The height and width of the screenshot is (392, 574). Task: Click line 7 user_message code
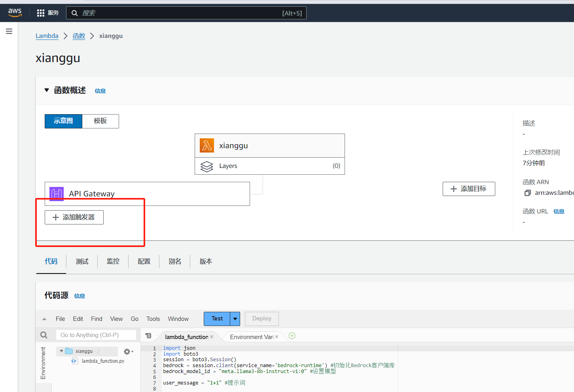coord(204,383)
